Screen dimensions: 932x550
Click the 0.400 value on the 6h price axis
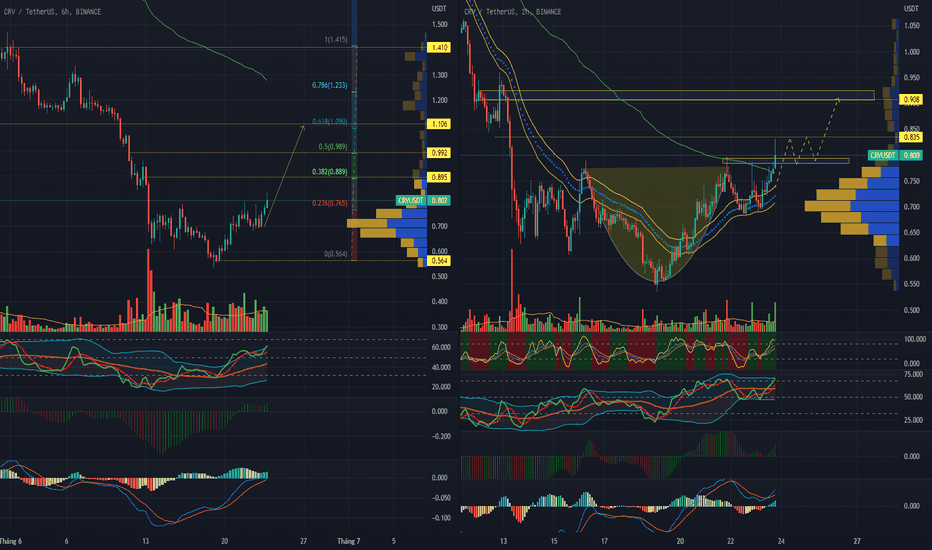tap(440, 301)
